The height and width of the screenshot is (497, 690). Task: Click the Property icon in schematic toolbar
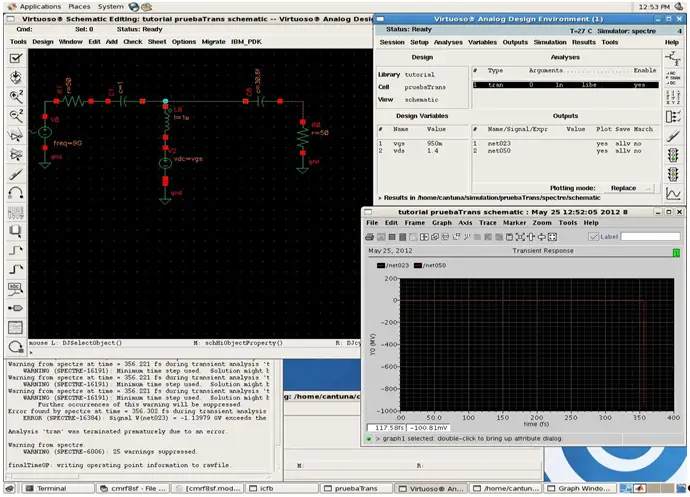pos(16,212)
